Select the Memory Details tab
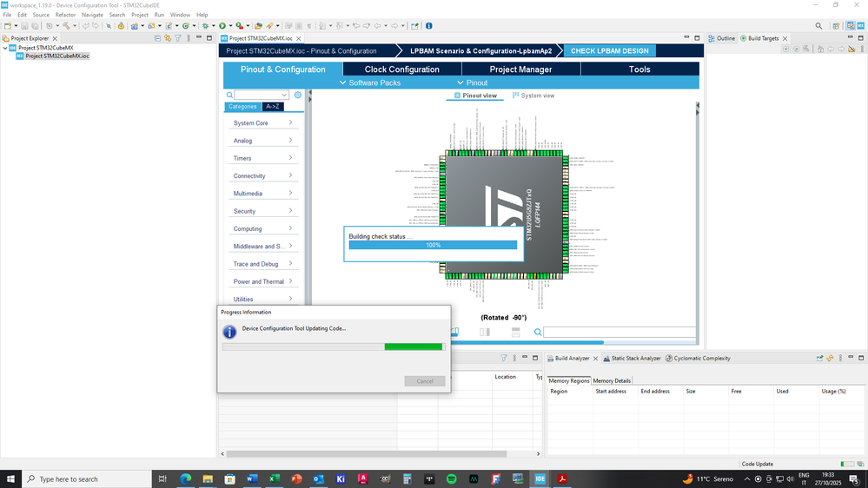 tap(612, 380)
